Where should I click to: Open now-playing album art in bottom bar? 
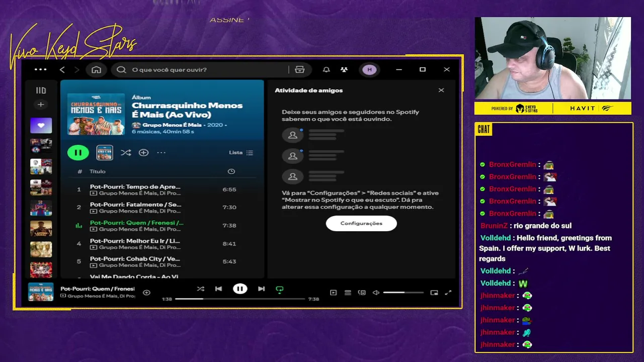click(x=41, y=292)
